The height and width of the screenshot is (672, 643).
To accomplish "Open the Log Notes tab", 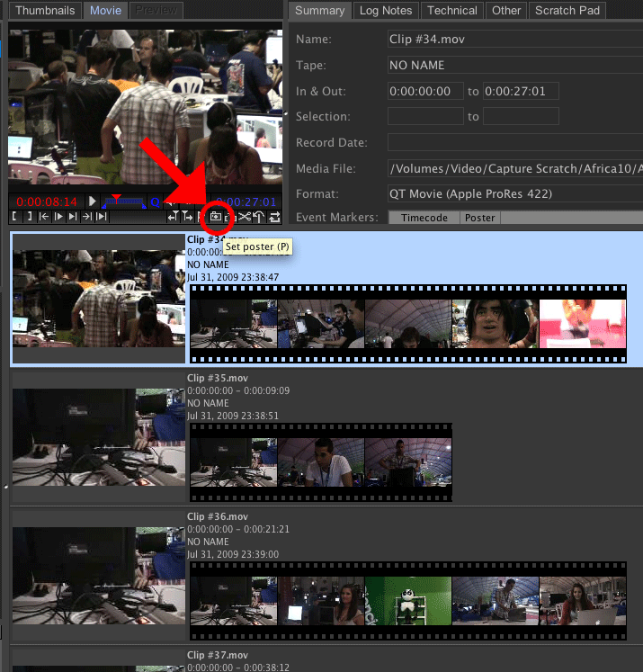I will coord(386,11).
